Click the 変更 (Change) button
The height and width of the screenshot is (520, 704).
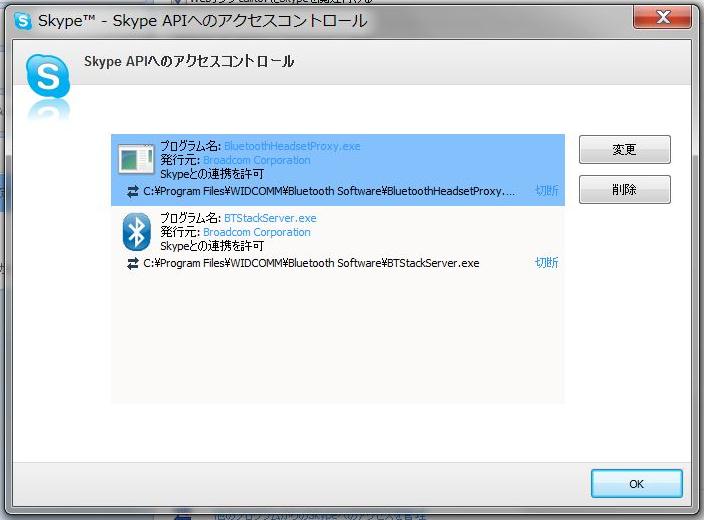coord(625,150)
